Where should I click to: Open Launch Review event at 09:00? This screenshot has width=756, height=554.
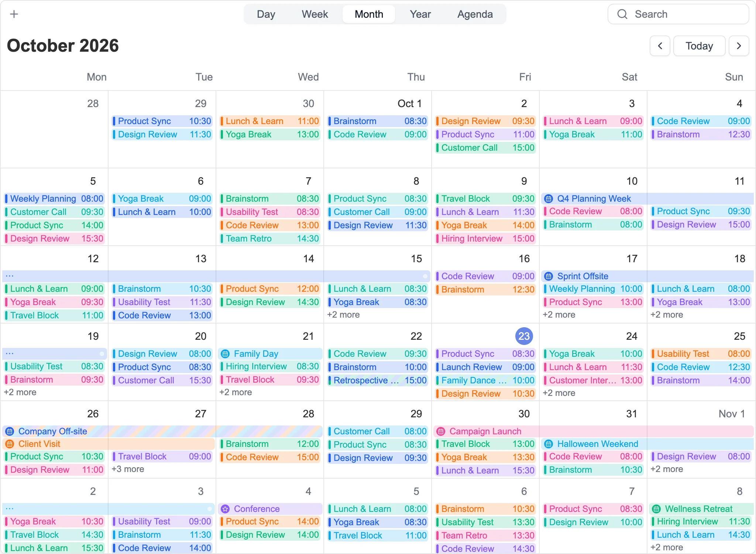click(485, 367)
